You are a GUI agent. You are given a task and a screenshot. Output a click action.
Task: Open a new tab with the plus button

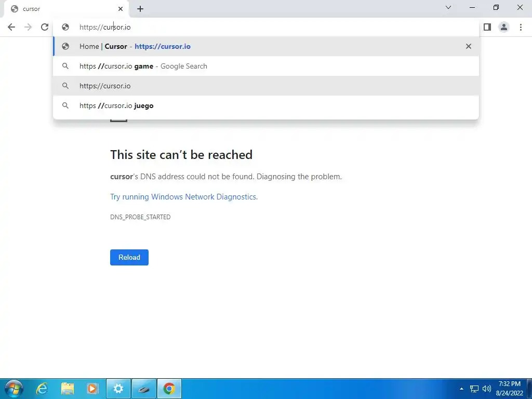pyautogui.click(x=140, y=9)
